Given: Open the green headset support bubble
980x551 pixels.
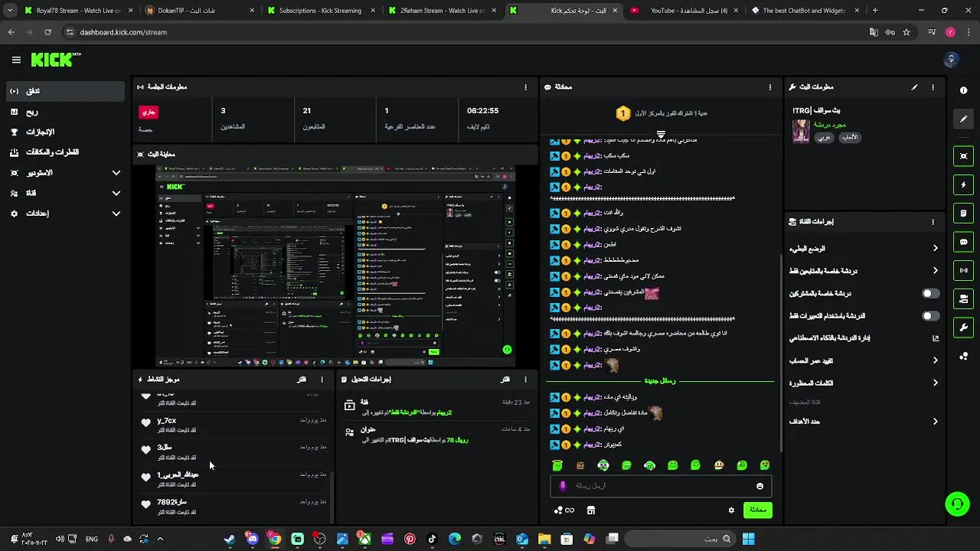Looking at the screenshot, I should [957, 504].
